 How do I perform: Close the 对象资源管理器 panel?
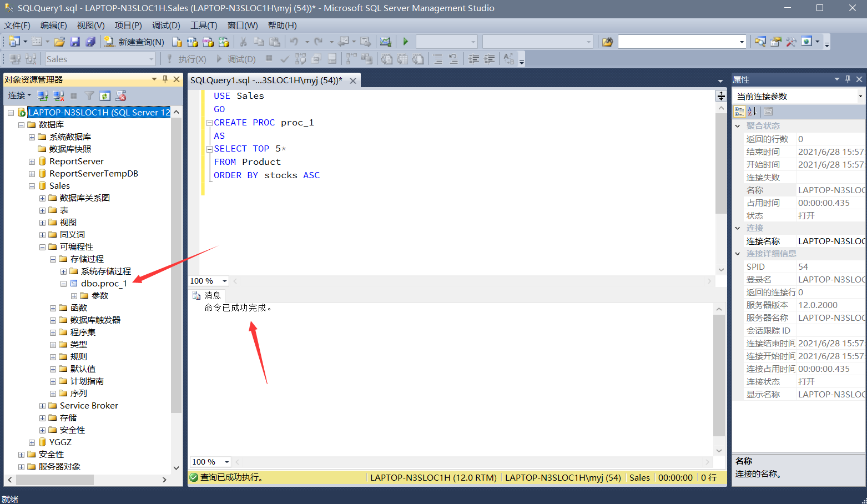pos(177,79)
